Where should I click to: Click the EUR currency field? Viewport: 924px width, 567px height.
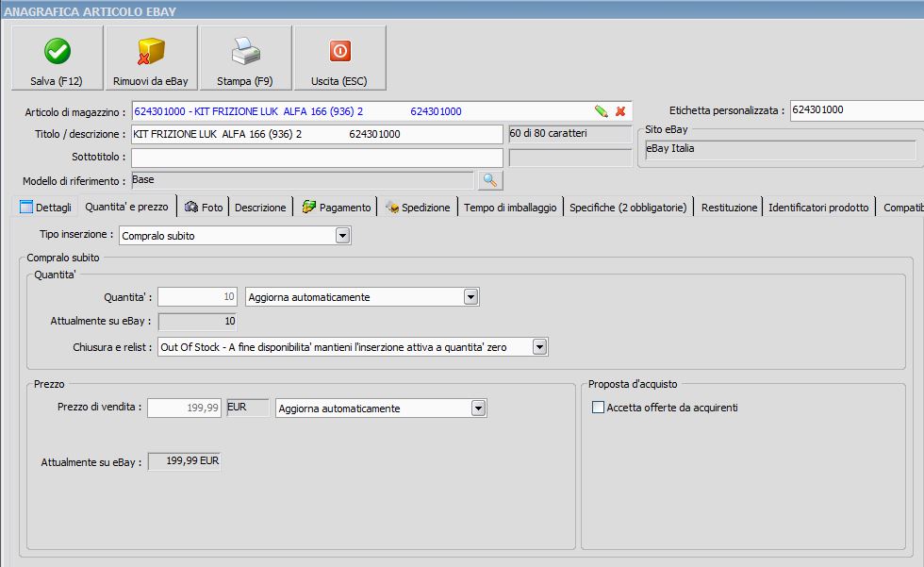point(247,408)
